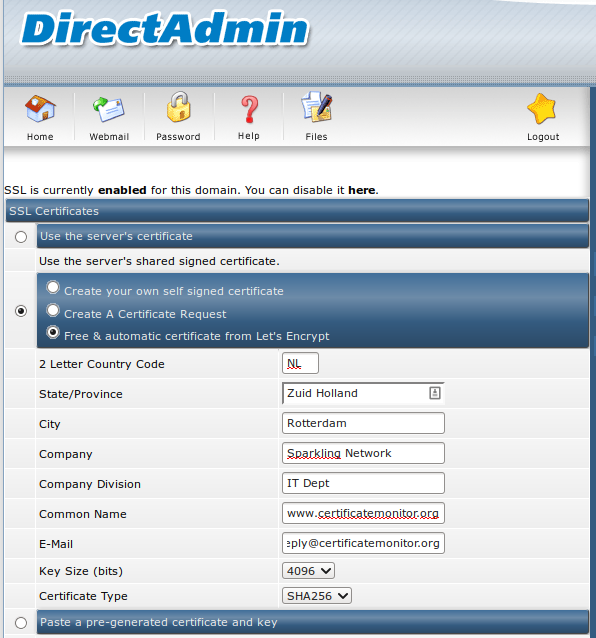Click the Common Name input field
The image size is (596, 638).
tap(363, 513)
